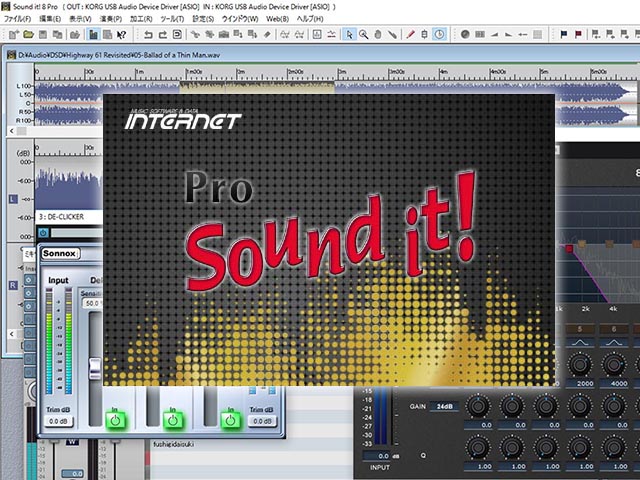Toggle the rightmost green In power button
The image size is (640, 480).
coord(230,418)
